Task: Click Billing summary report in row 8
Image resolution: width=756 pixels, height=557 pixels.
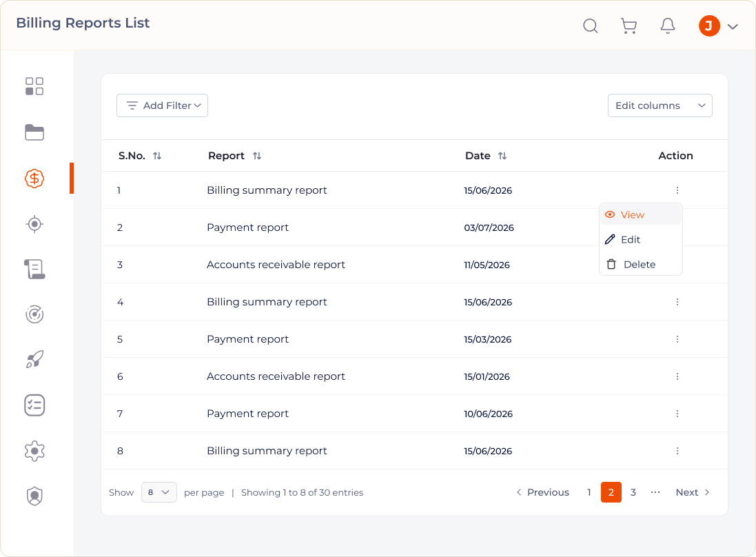Action: pos(267,450)
